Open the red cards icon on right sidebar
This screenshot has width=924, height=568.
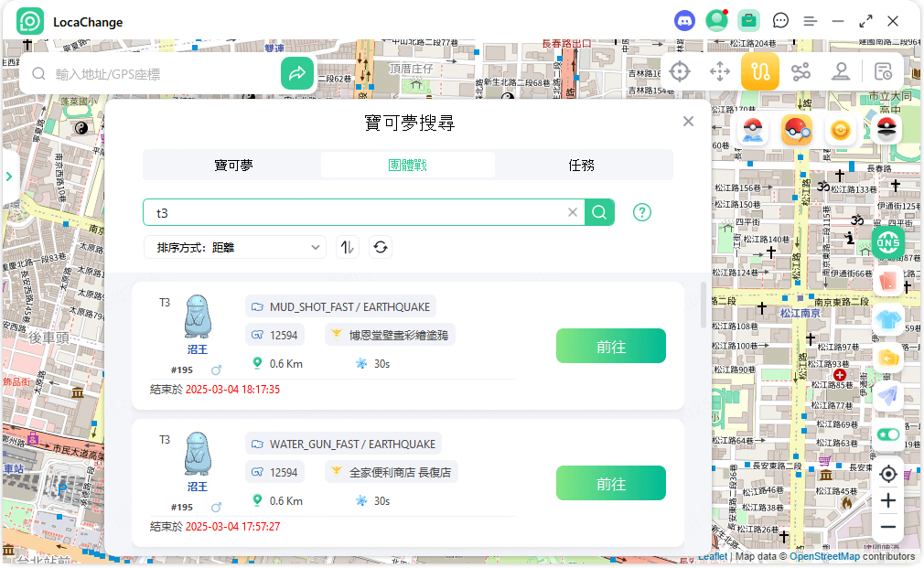pos(888,281)
